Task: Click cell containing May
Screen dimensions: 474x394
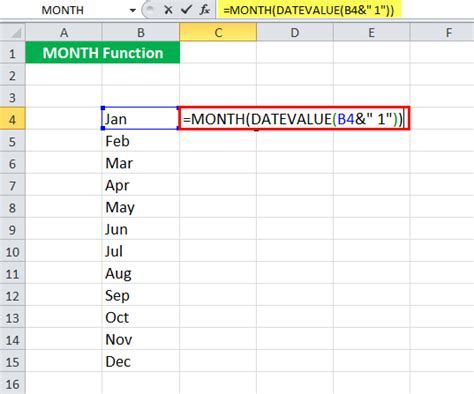Action: (140, 207)
